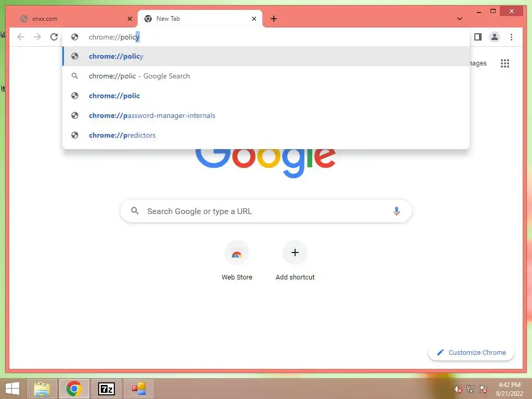Open File Explorer from the taskbar
532x399 pixels.
tap(42, 389)
